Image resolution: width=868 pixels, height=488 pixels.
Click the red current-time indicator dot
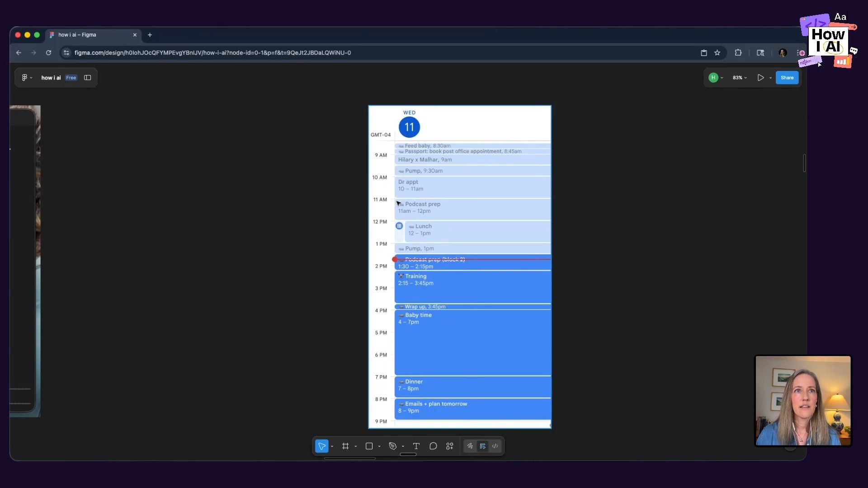pos(395,259)
